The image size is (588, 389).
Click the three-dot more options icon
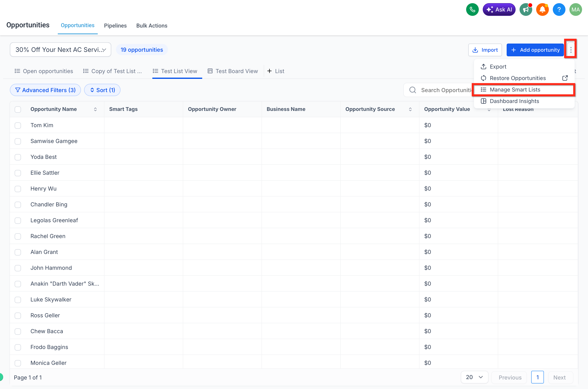coord(571,50)
